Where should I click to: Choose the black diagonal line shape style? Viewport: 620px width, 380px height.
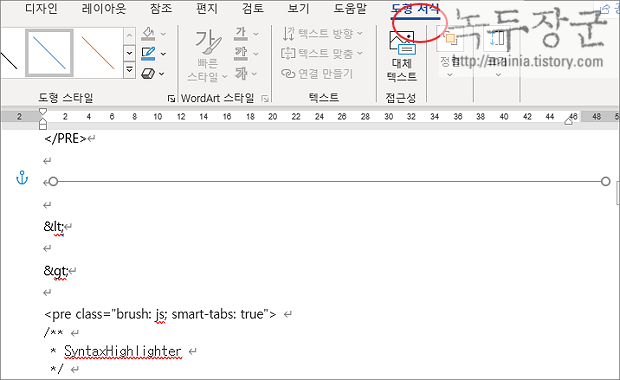point(9,60)
